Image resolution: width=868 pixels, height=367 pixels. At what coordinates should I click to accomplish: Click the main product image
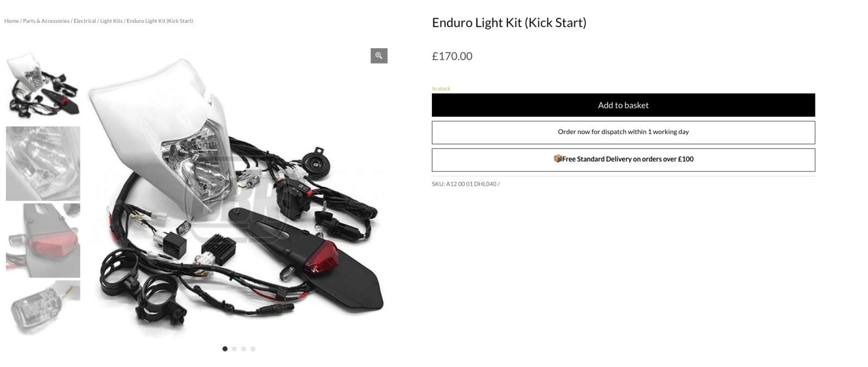click(237, 193)
